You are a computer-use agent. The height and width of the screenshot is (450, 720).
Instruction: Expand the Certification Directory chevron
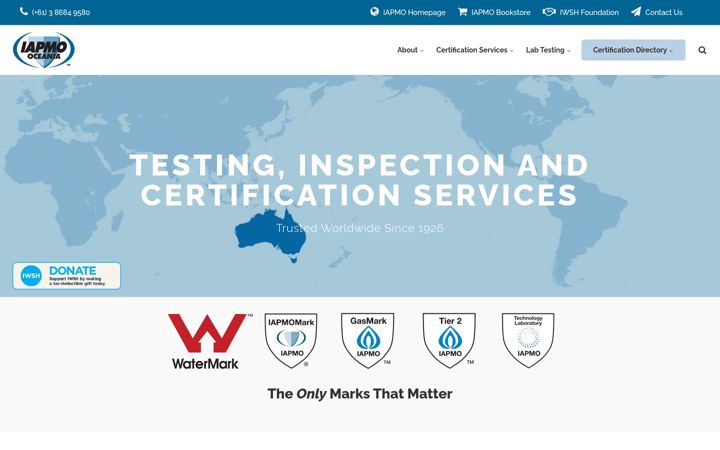point(670,51)
